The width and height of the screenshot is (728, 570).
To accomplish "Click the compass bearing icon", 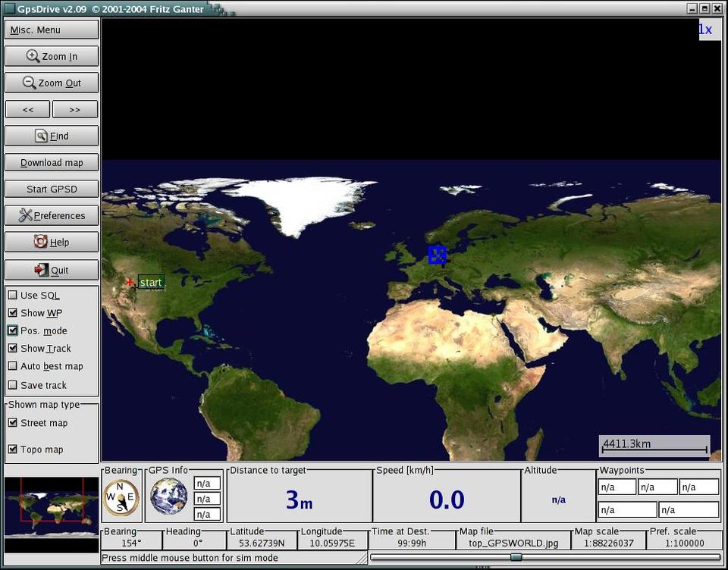I will (x=121, y=497).
